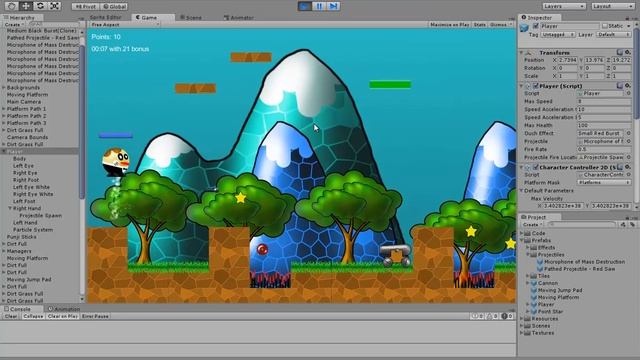This screenshot has height=360, width=640.
Task: Toggle Character Controller 2D enabled checkbox
Action: tap(536, 167)
